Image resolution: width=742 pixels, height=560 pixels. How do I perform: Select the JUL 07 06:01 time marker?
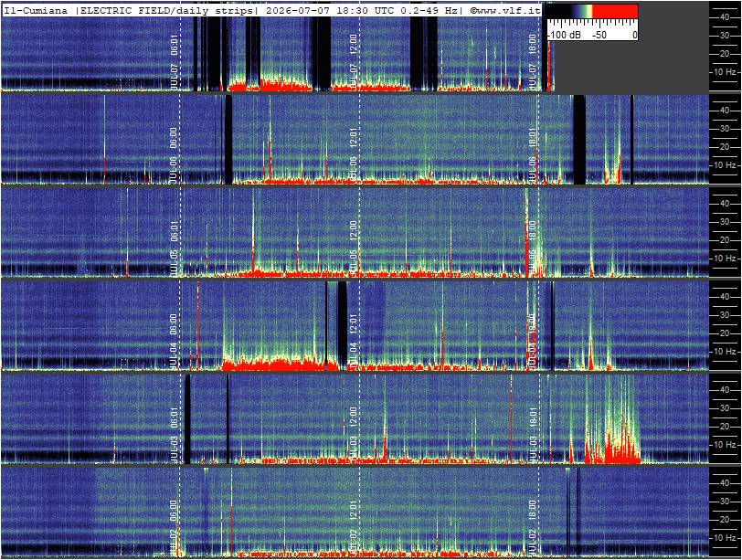pos(174,61)
